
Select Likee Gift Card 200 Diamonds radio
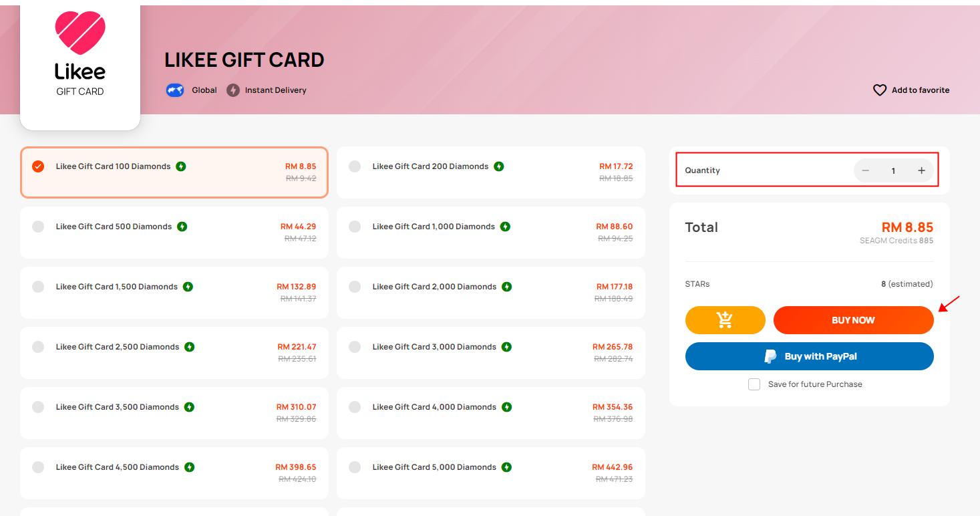(x=355, y=166)
